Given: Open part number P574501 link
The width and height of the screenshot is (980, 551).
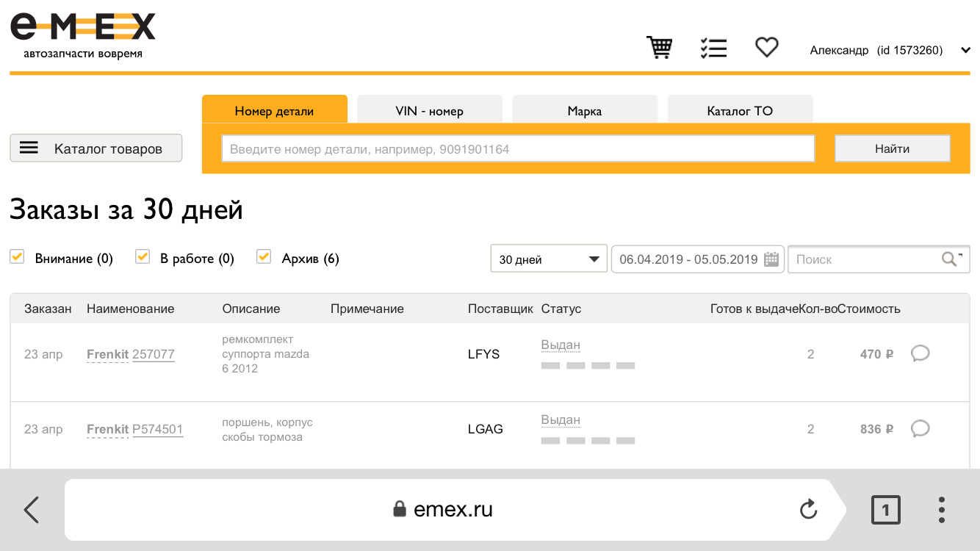Looking at the screenshot, I should tap(157, 430).
